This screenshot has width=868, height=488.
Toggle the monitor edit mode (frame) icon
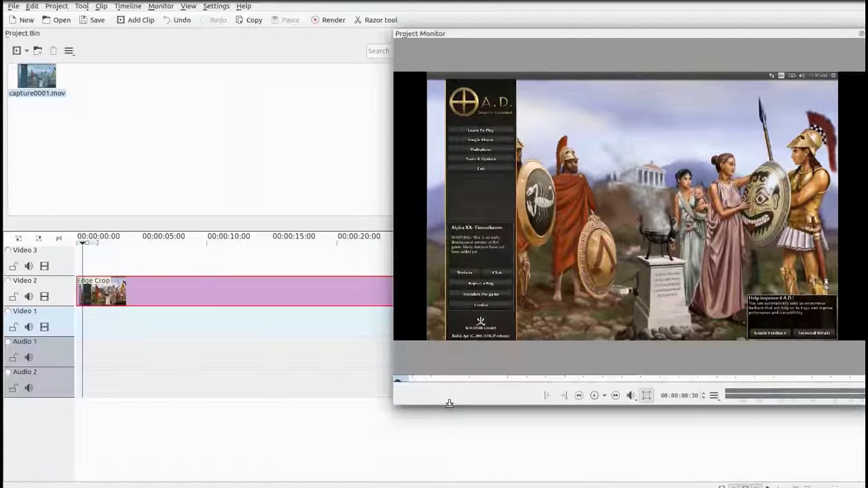646,396
